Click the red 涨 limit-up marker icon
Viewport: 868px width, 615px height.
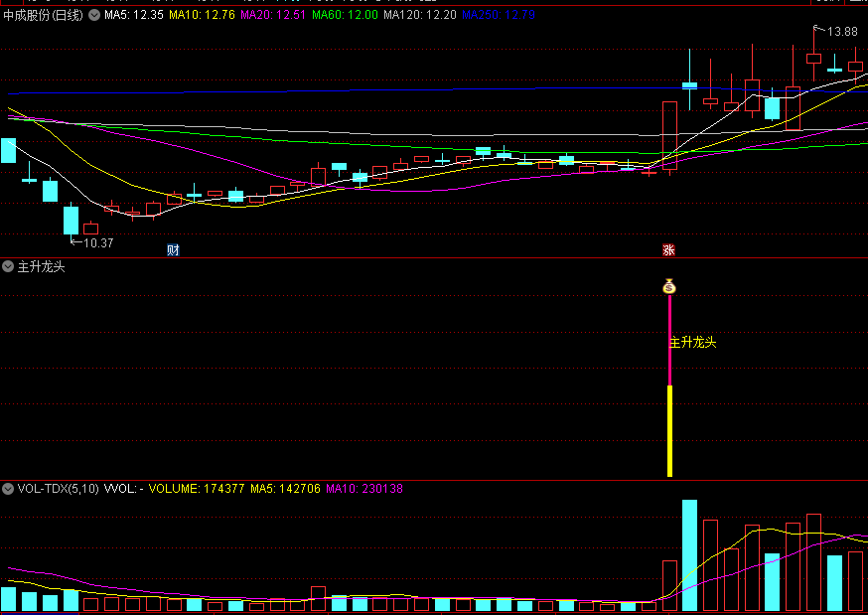pos(668,249)
